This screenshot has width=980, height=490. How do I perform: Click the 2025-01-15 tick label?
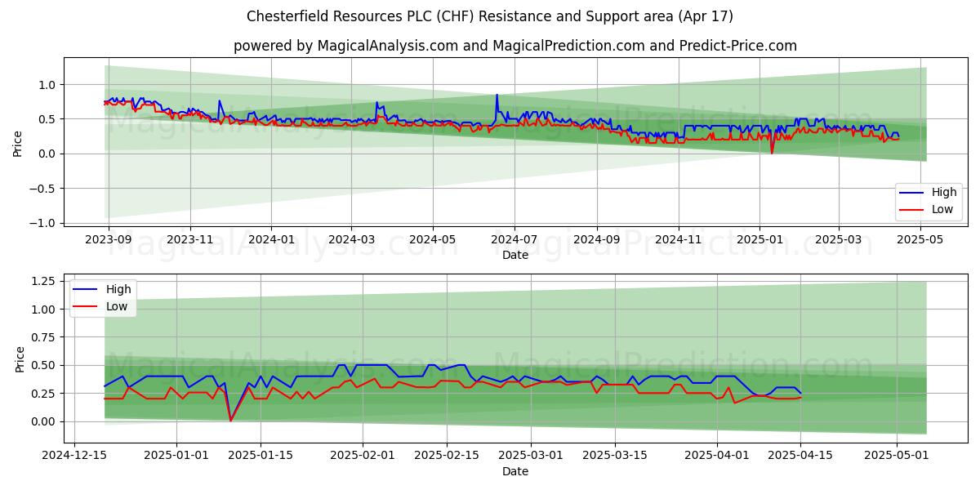261,456
